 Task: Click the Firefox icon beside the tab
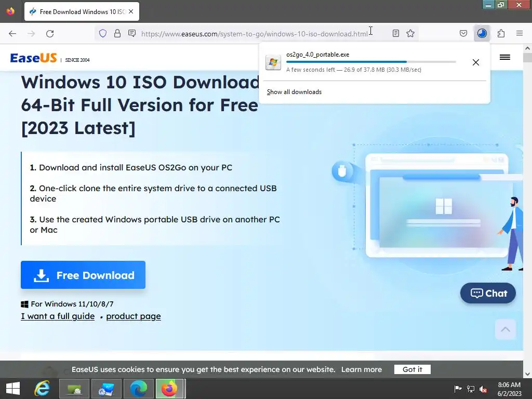10,11
